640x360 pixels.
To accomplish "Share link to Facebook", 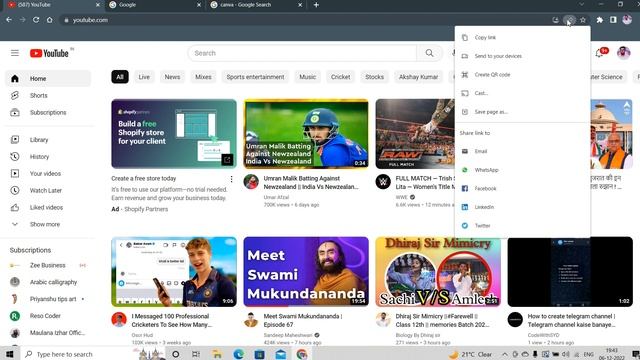I will pyautogui.click(x=522, y=189).
